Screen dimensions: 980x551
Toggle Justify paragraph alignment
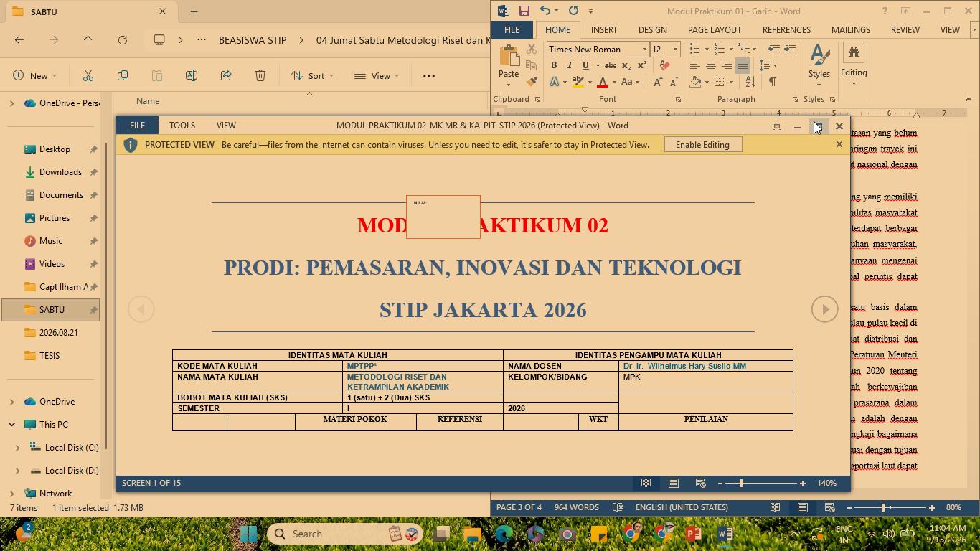click(x=743, y=65)
